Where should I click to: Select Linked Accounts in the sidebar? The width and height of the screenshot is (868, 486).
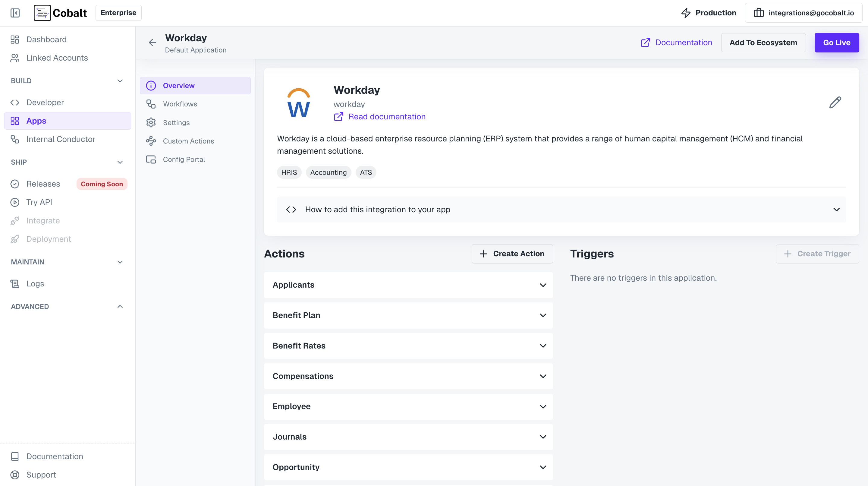(57, 58)
